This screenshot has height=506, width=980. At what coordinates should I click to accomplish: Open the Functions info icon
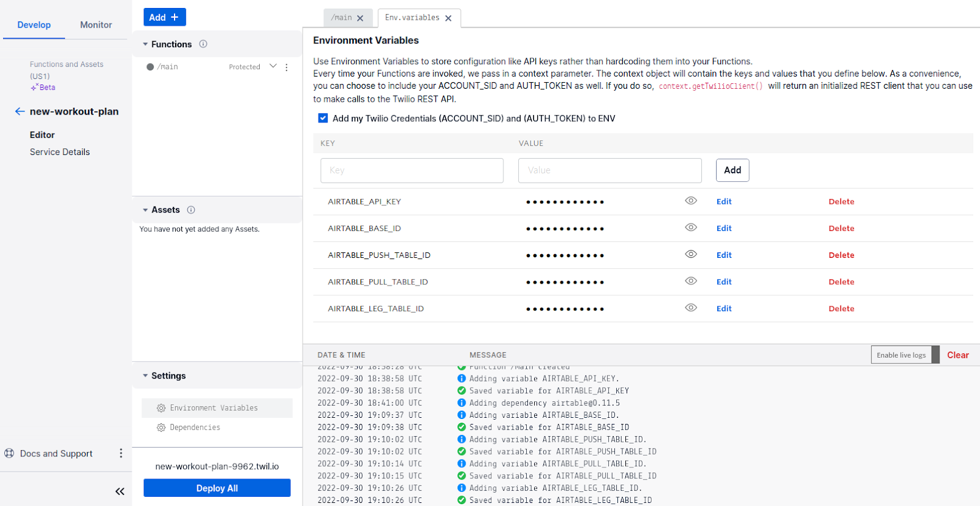coord(203,44)
